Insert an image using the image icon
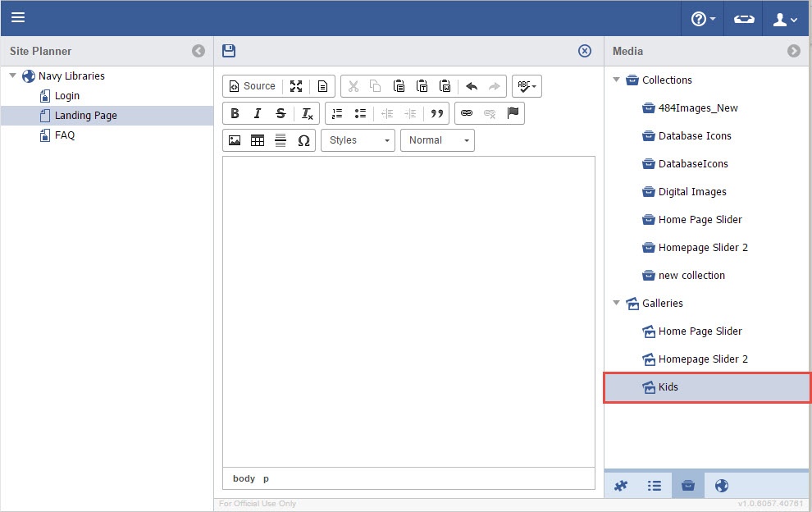Image resolution: width=812 pixels, height=512 pixels. [235, 140]
